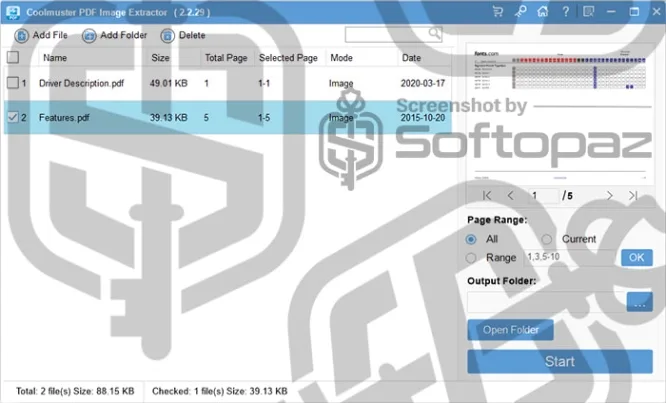
Task: Click the Mode column header
Action: tap(341, 58)
